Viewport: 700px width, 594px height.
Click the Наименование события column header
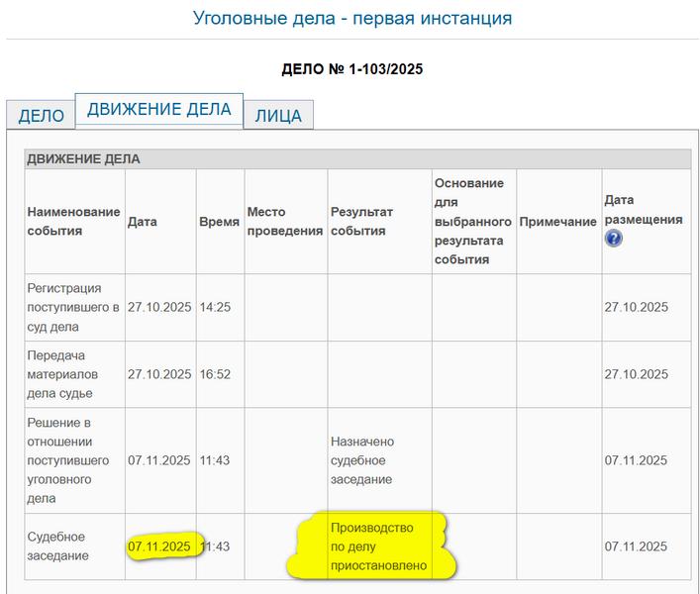[x=74, y=221]
